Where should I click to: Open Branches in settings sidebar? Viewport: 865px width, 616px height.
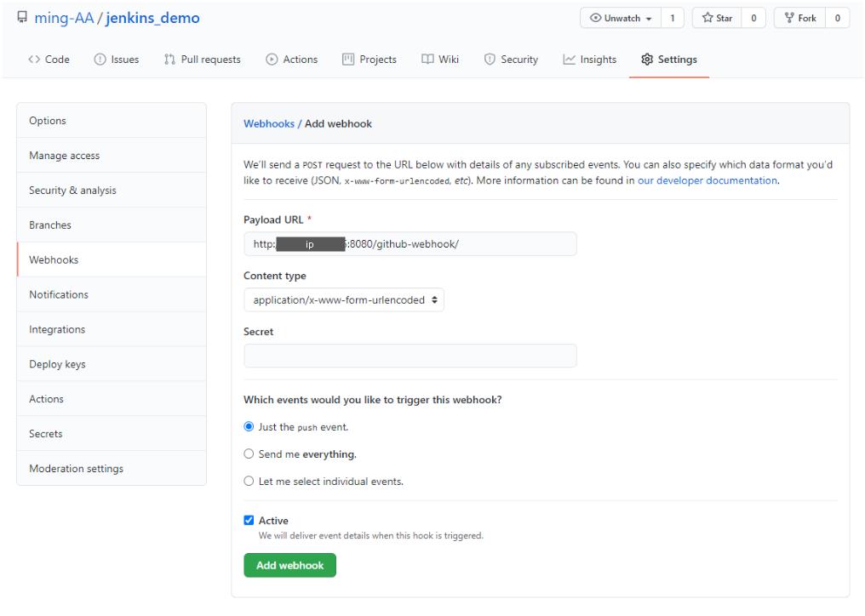pos(112,225)
